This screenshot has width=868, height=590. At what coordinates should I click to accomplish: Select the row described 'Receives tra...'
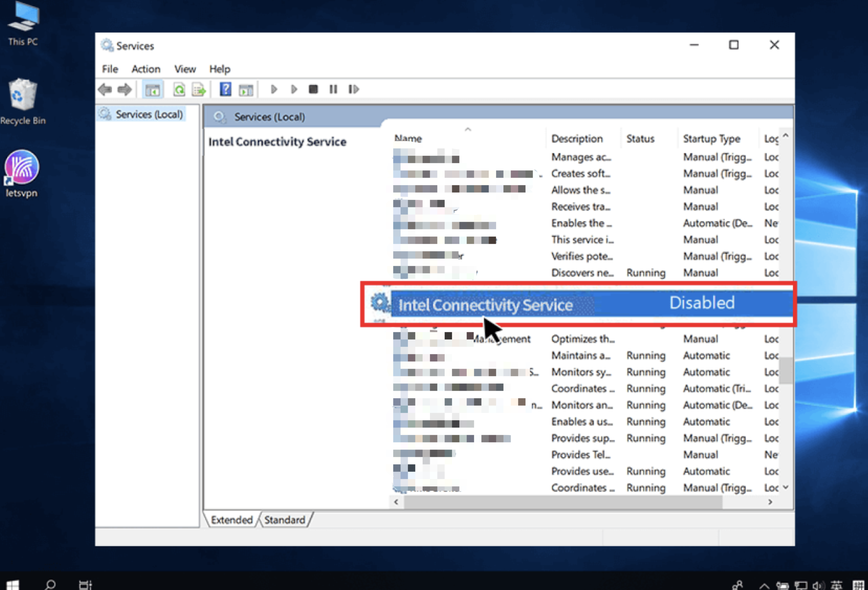pyautogui.click(x=586, y=206)
